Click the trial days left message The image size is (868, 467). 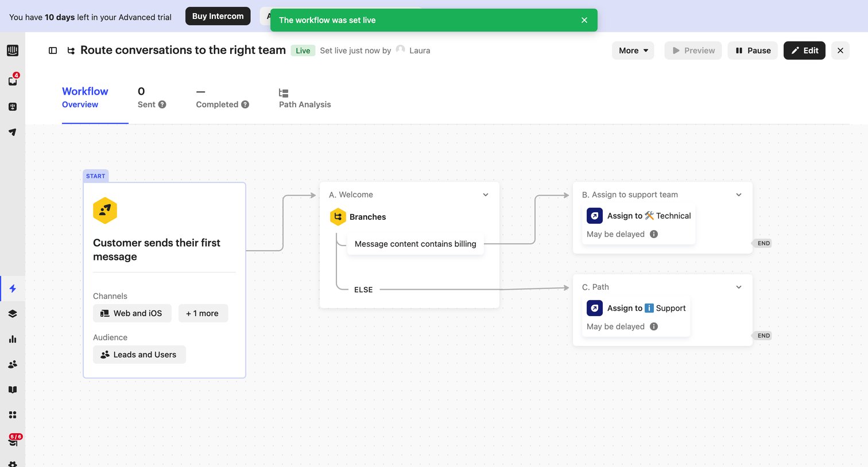pos(91,17)
